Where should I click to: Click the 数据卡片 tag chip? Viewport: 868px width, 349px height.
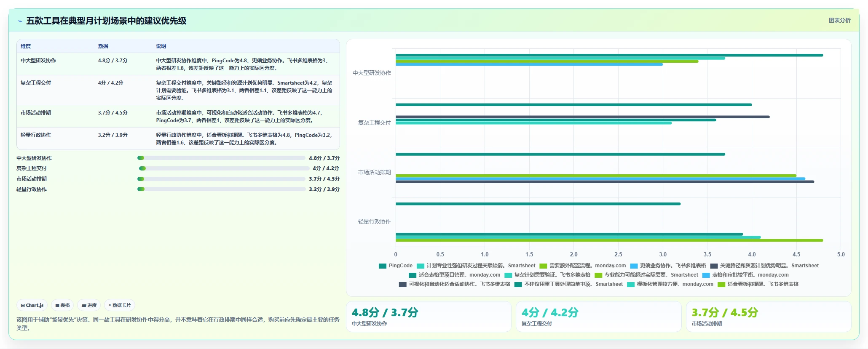(120, 305)
